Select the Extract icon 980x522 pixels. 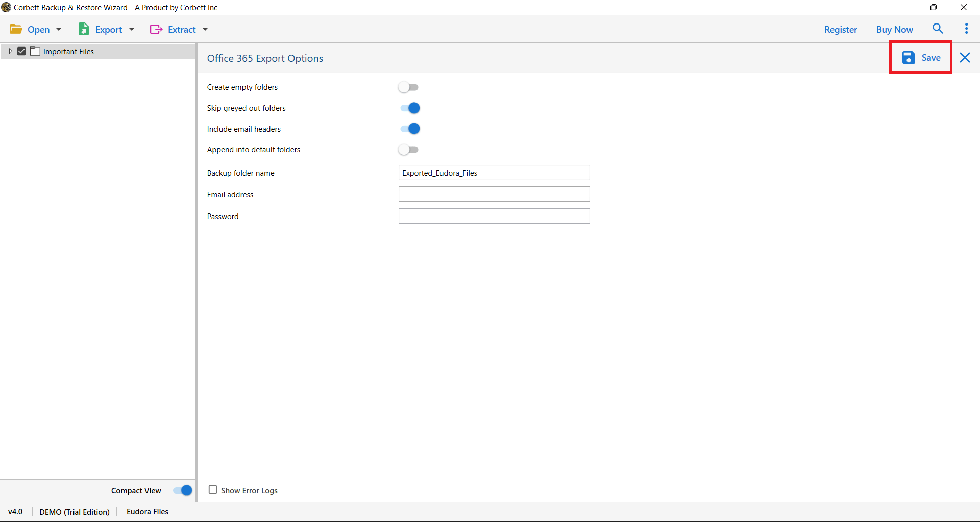tap(157, 29)
